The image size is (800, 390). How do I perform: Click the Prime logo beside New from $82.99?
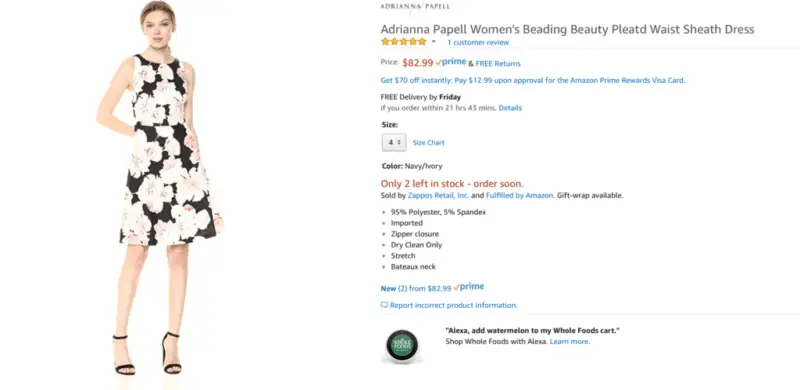(x=469, y=287)
